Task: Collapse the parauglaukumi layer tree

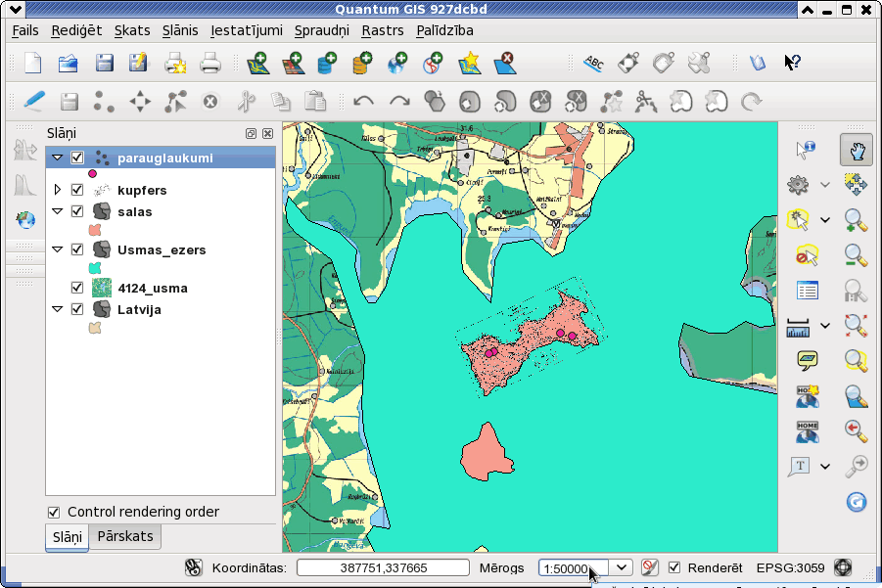Action: pyautogui.click(x=58, y=158)
